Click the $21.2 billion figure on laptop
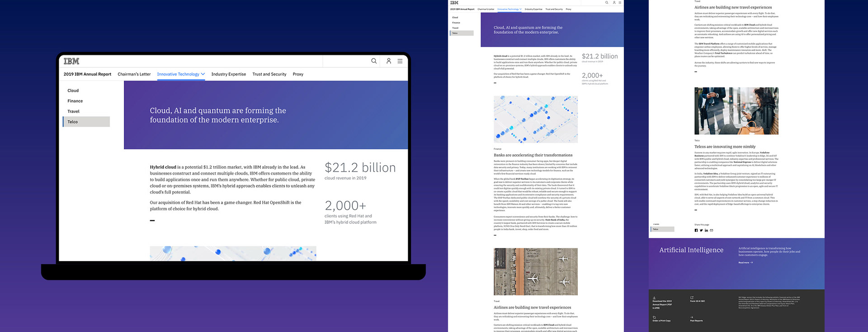Viewport: 868px width, 332px height. (360, 168)
